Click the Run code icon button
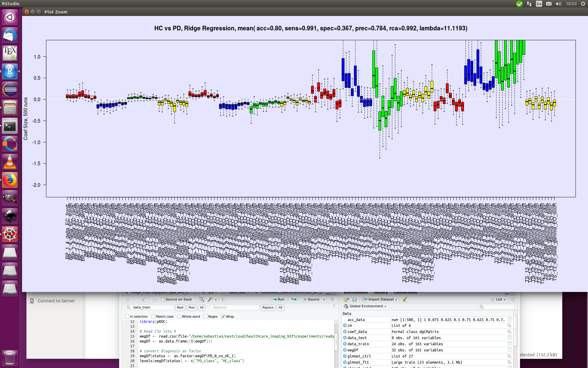Image resolution: width=588 pixels, height=368 pixels. pos(278,299)
